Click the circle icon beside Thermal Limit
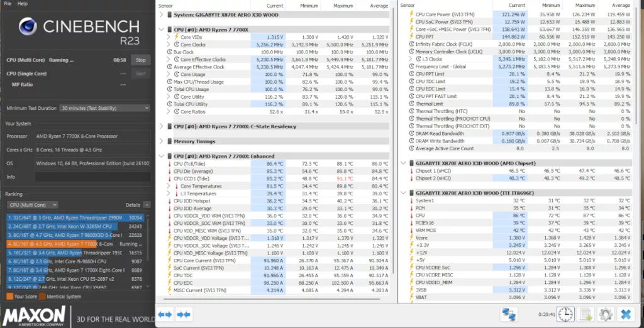 click(x=412, y=104)
